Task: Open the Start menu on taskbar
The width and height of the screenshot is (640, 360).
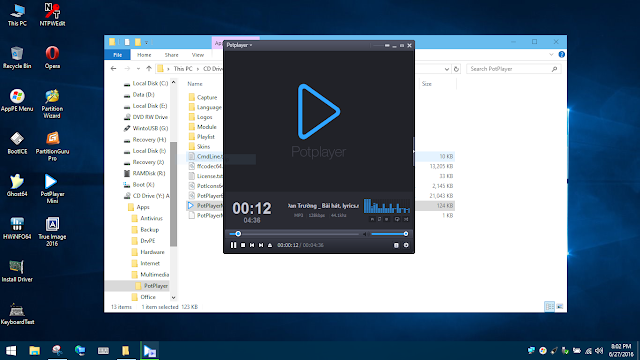Action: (x=11, y=351)
